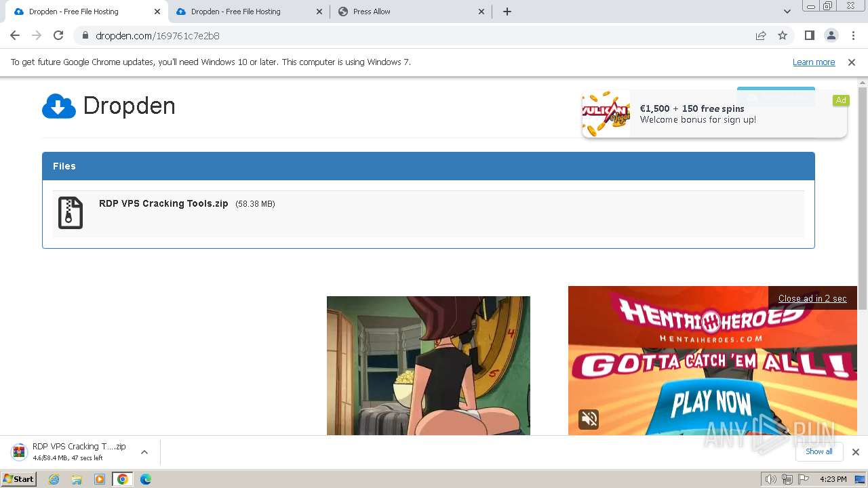Click Show all downloads button
Screen dimensions: 868x488
click(x=818, y=451)
